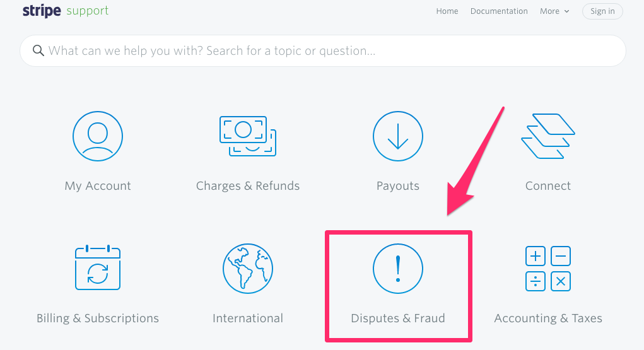
Task: Expand the More dropdown menu
Action: (x=554, y=11)
